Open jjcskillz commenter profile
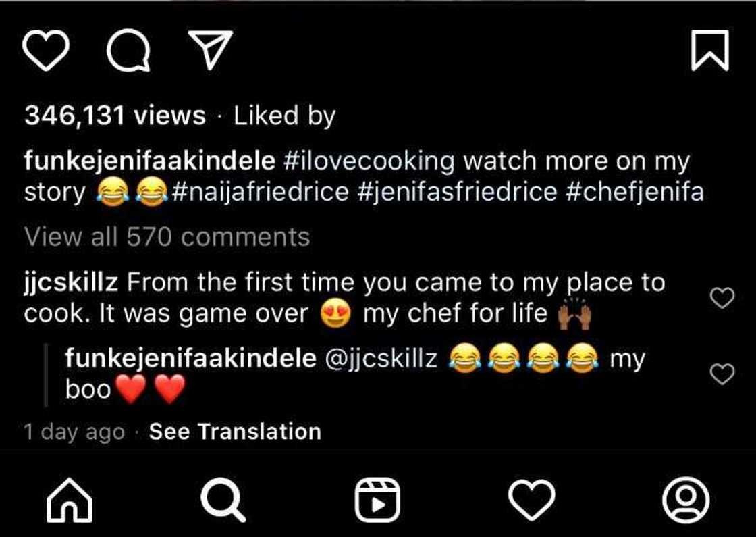 71,282
